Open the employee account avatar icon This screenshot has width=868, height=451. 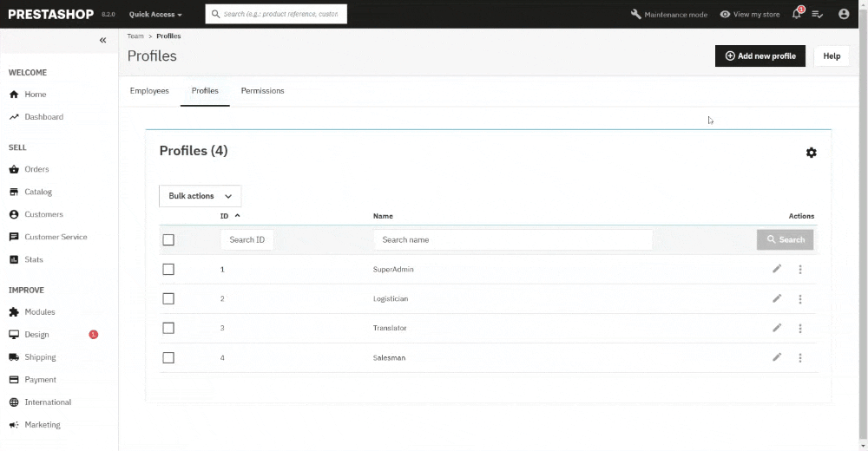[x=844, y=14]
